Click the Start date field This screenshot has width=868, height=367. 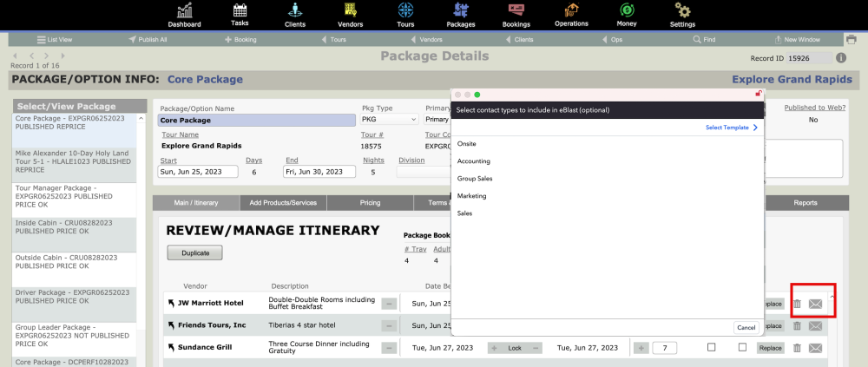[x=198, y=172]
